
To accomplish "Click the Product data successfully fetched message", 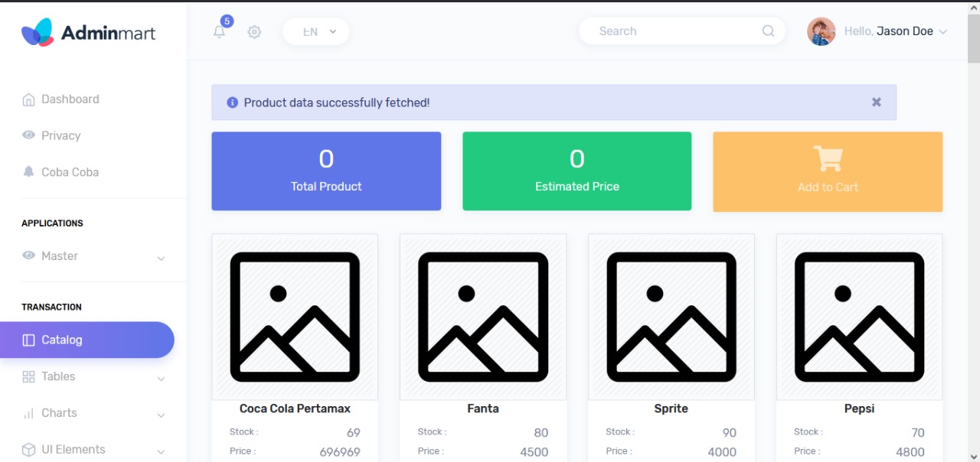I will click(337, 102).
